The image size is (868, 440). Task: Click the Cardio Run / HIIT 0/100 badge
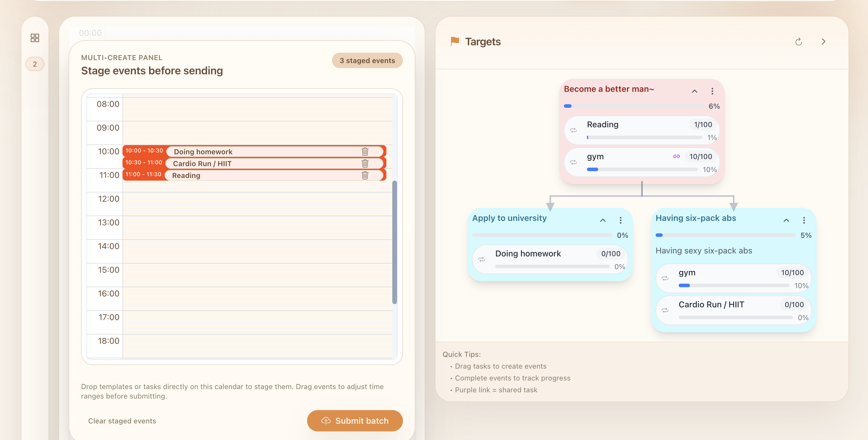[794, 305]
